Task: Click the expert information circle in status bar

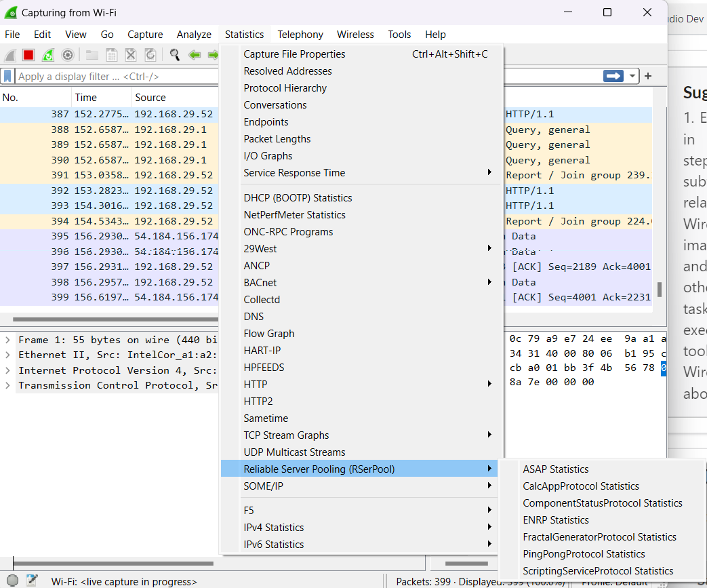Action: pyautogui.click(x=12, y=581)
